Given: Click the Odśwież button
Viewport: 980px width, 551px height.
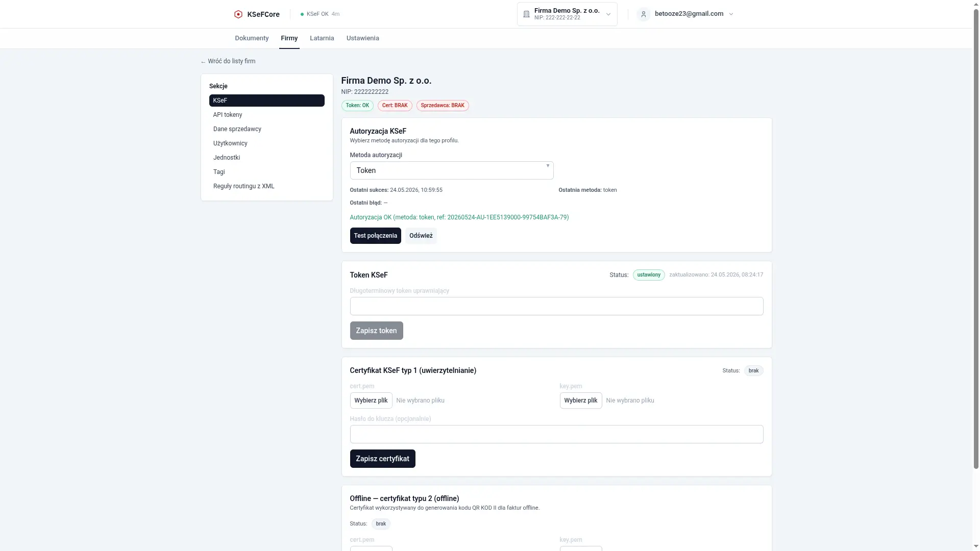Looking at the screenshot, I should pos(421,236).
